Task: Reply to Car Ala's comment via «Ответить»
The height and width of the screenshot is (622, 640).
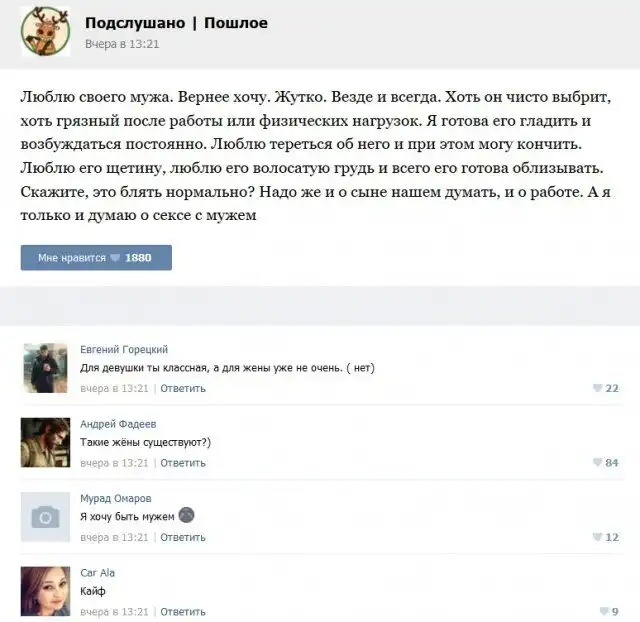Action: (183, 612)
